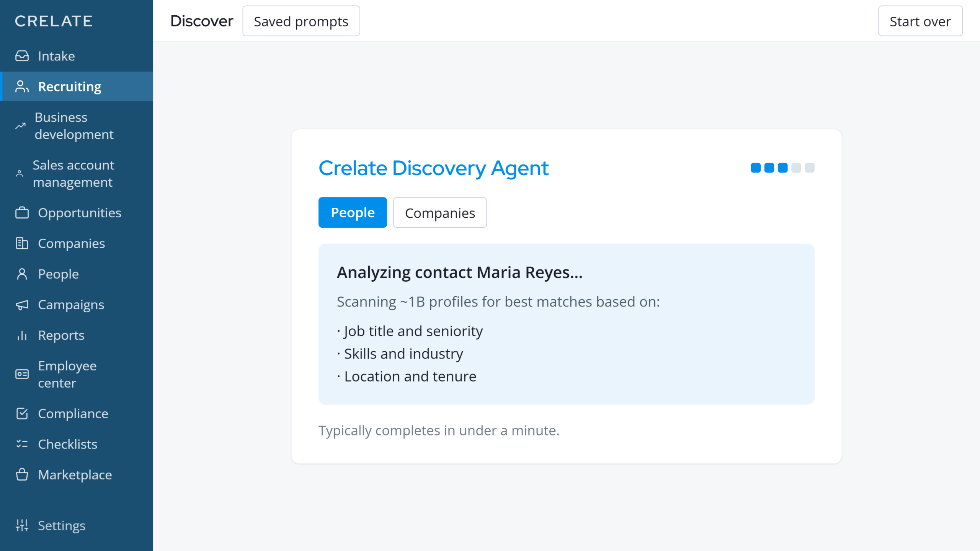Click the Checklists list icon
This screenshot has height=551, width=980.
tap(22, 444)
